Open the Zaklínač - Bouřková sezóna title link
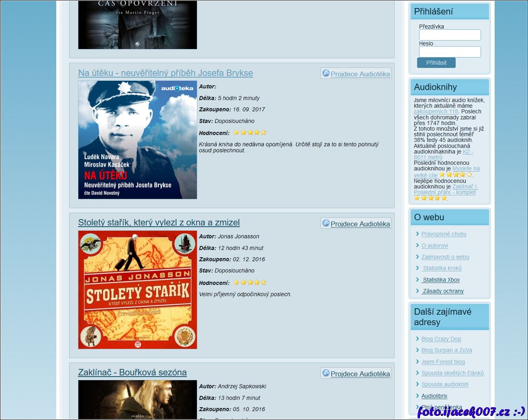 point(132,373)
